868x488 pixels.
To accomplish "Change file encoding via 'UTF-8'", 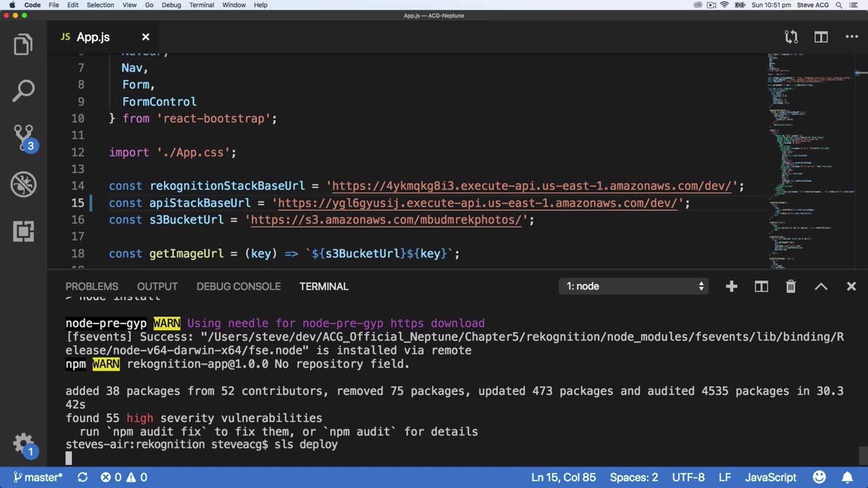I will pos(688,477).
